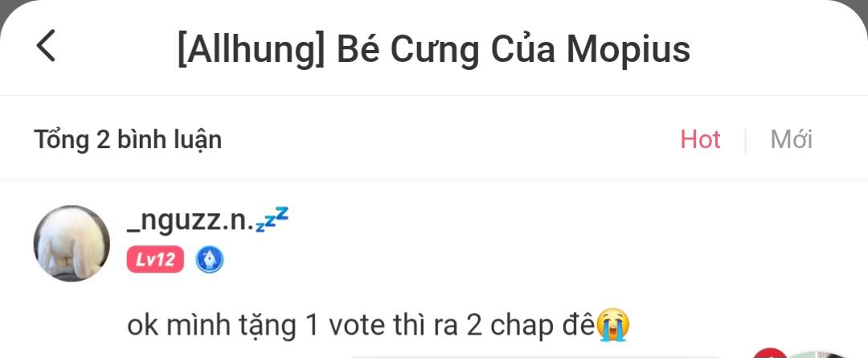868x358 pixels.
Task: Tap the rabbit profile picture
Action: tap(72, 243)
